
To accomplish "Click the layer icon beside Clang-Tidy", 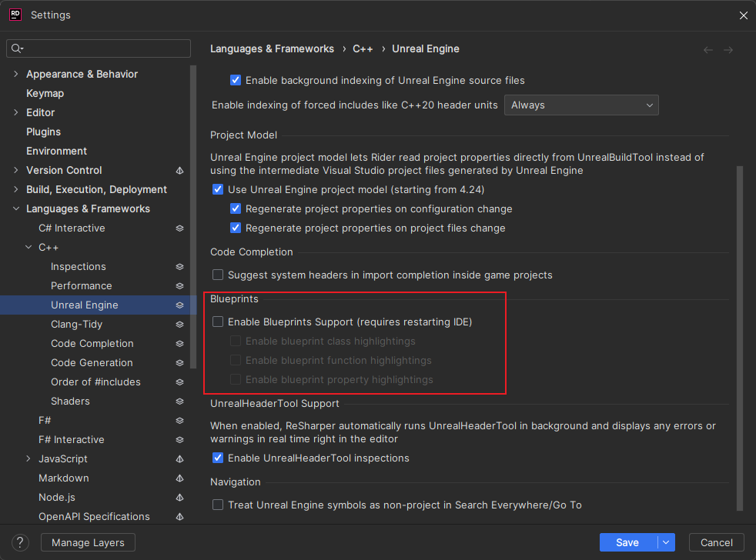I will pos(180,325).
